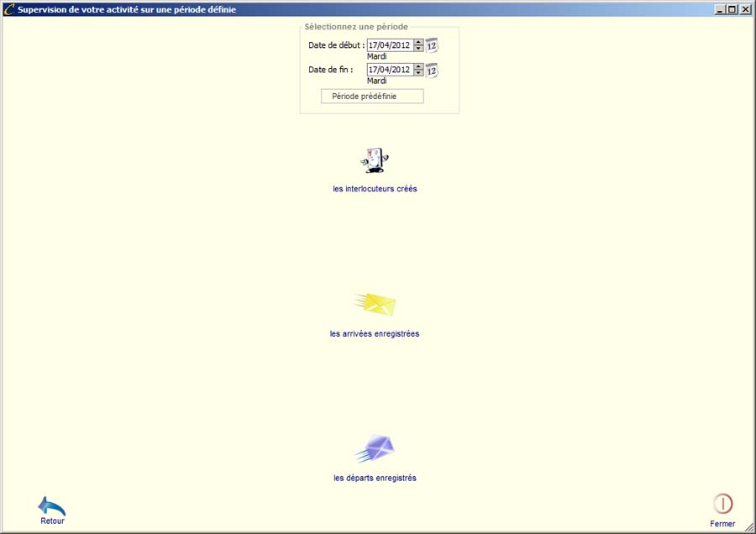This screenshot has width=756, height=534.
Task: Open the calendar picker for Date de fin
Action: tap(432, 71)
